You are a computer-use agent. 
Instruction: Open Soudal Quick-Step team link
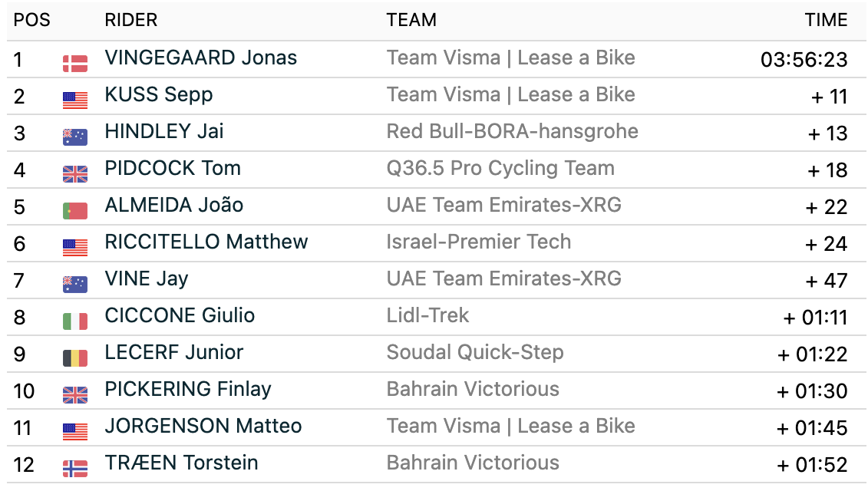coord(474,353)
